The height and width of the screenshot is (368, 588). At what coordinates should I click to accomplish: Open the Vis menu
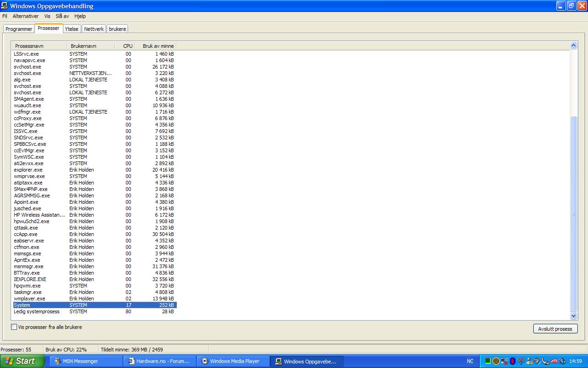pyautogui.click(x=47, y=16)
